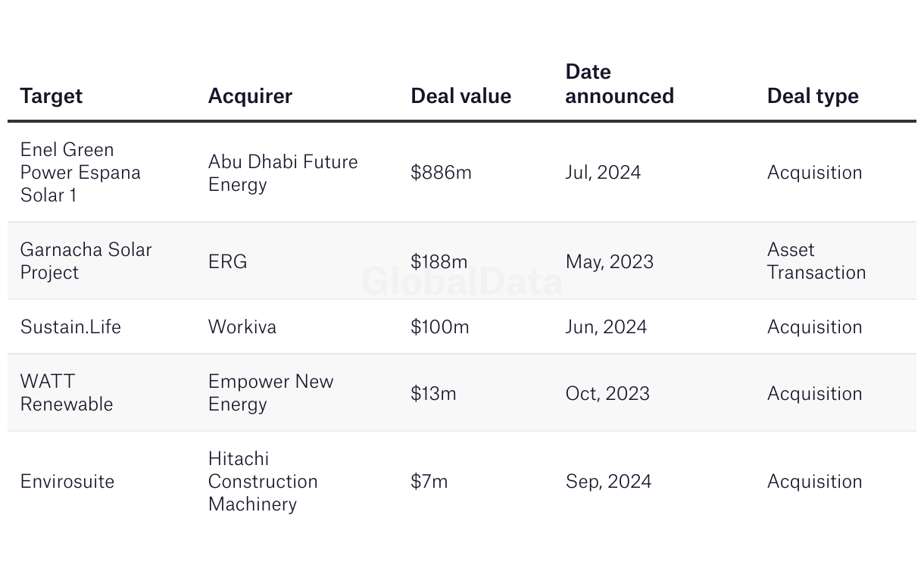924x562 pixels.
Task: Open the WATT Renewable target entry
Action: pyautogui.click(x=67, y=392)
